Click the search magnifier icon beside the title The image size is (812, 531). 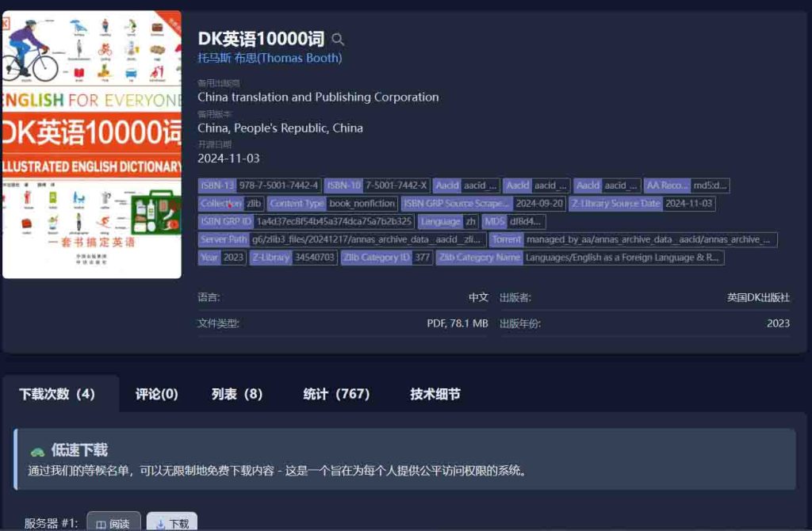pos(338,40)
